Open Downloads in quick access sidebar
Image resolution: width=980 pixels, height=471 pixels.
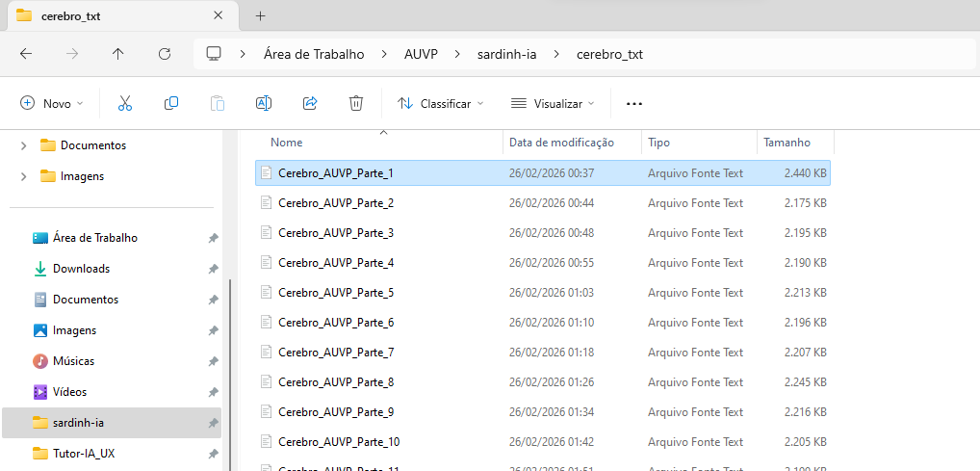tap(81, 269)
